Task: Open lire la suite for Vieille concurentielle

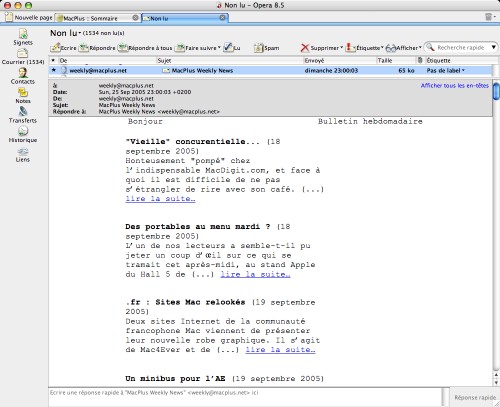Action: (x=160, y=199)
